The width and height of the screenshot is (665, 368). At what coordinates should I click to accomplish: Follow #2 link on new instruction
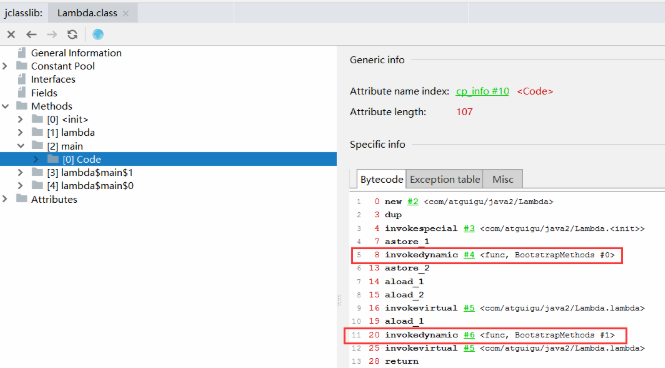coord(413,201)
